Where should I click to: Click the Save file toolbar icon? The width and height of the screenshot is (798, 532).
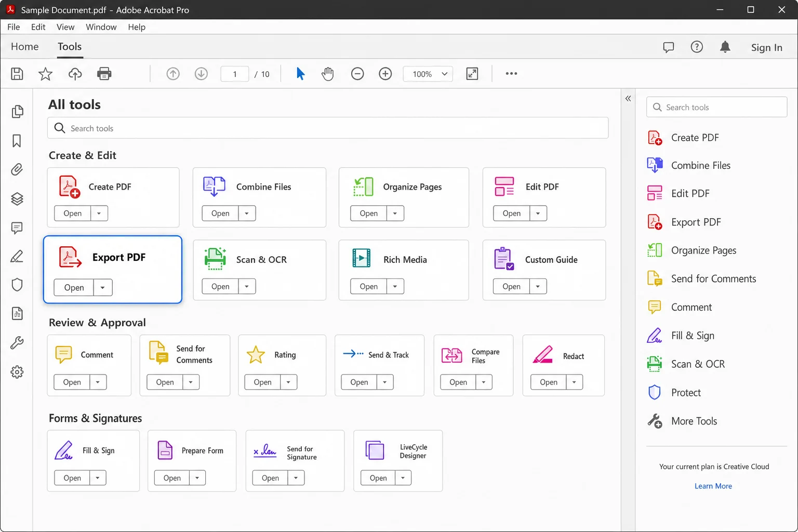click(17, 74)
